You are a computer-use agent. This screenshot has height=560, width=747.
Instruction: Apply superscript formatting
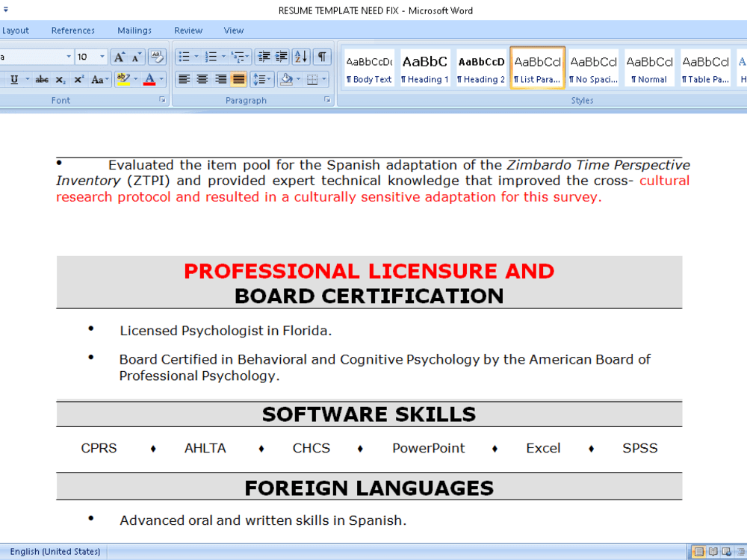[78, 80]
